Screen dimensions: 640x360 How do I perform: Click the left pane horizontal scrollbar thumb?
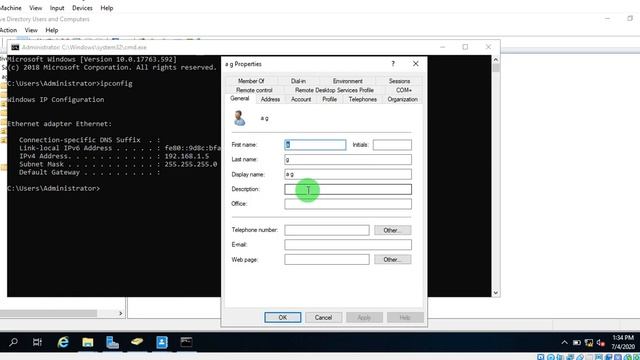(x=48, y=313)
